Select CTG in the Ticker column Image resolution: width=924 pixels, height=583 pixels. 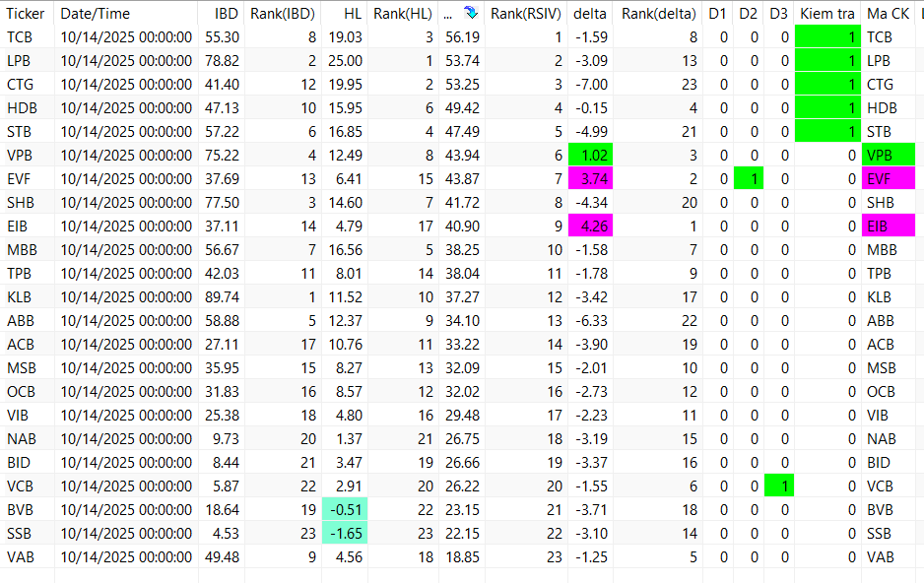pos(20,85)
